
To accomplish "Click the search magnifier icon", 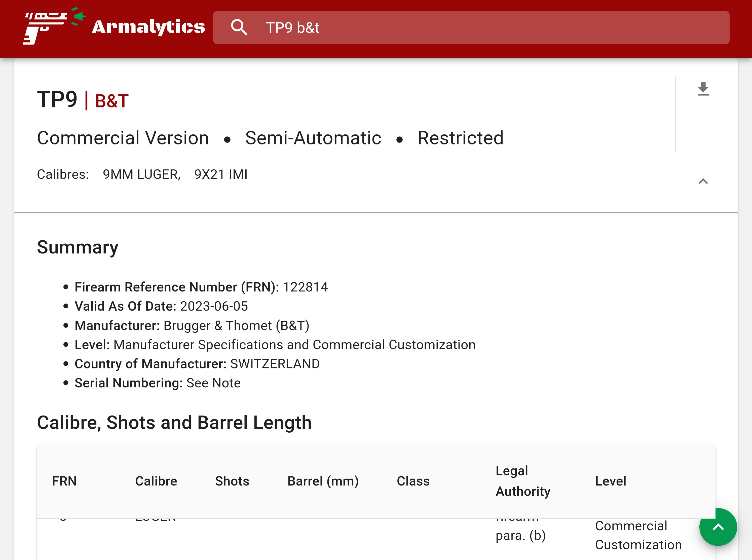I will pyautogui.click(x=239, y=27).
